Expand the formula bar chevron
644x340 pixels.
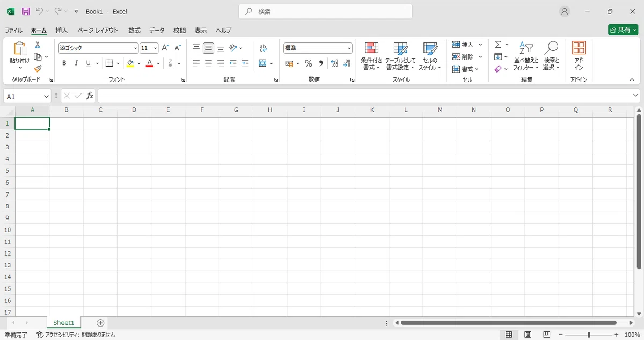click(x=636, y=96)
